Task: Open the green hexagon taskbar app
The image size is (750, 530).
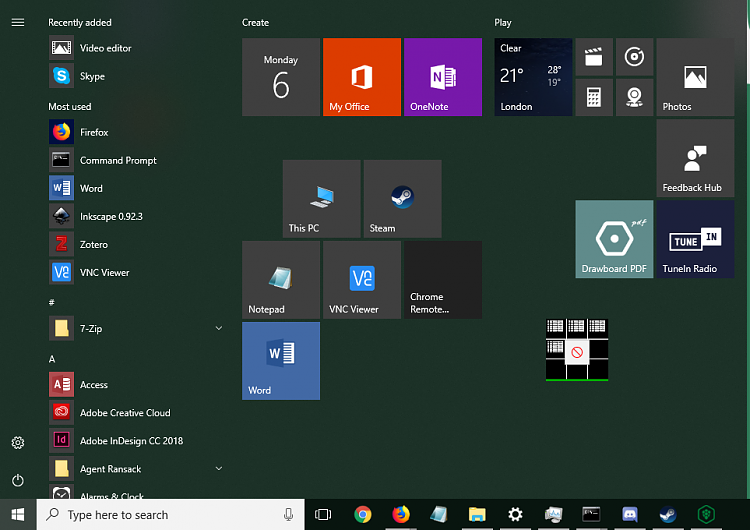Action: pyautogui.click(x=706, y=515)
